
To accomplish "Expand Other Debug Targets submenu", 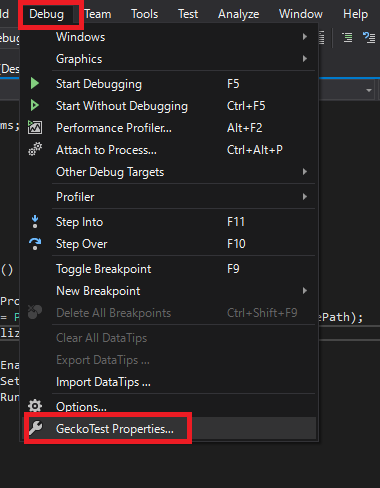I will [x=305, y=172].
